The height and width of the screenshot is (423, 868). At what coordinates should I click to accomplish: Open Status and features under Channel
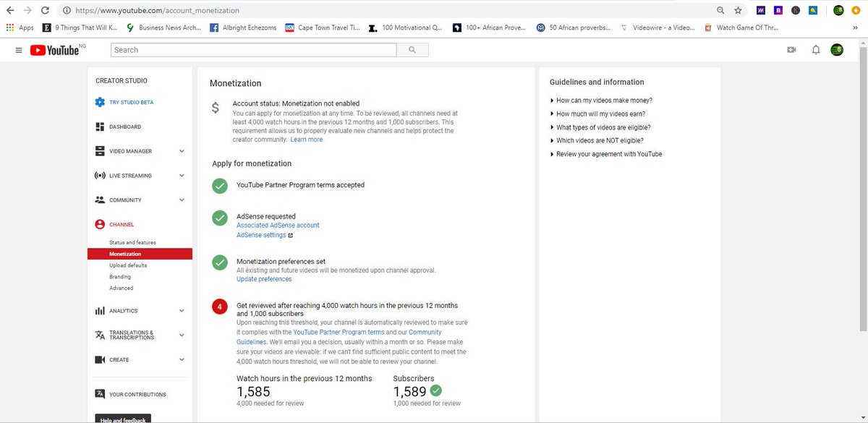click(132, 242)
